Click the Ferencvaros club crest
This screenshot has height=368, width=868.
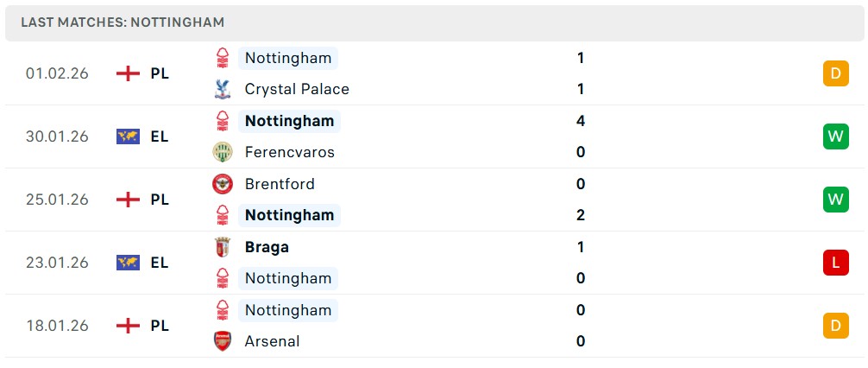coord(223,152)
